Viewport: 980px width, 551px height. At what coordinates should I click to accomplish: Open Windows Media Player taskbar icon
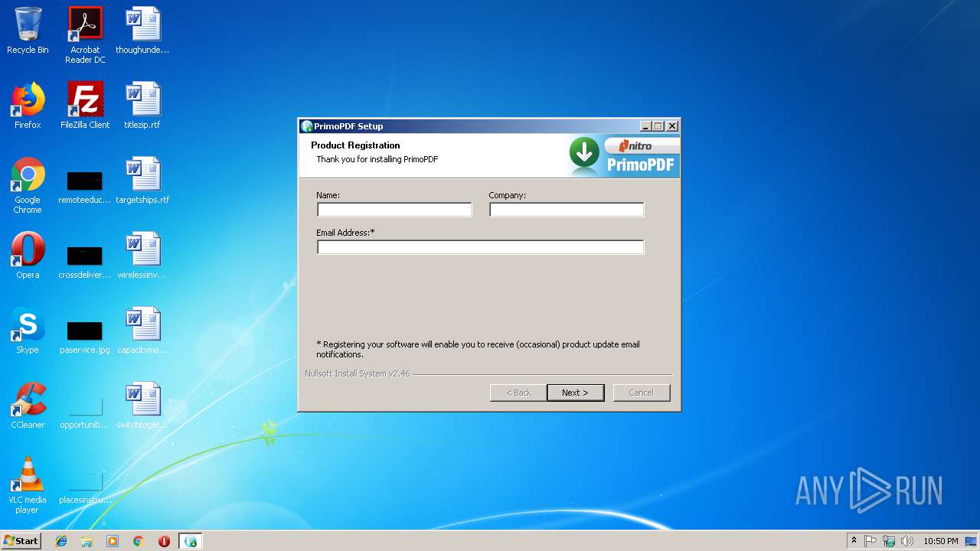pos(113,541)
